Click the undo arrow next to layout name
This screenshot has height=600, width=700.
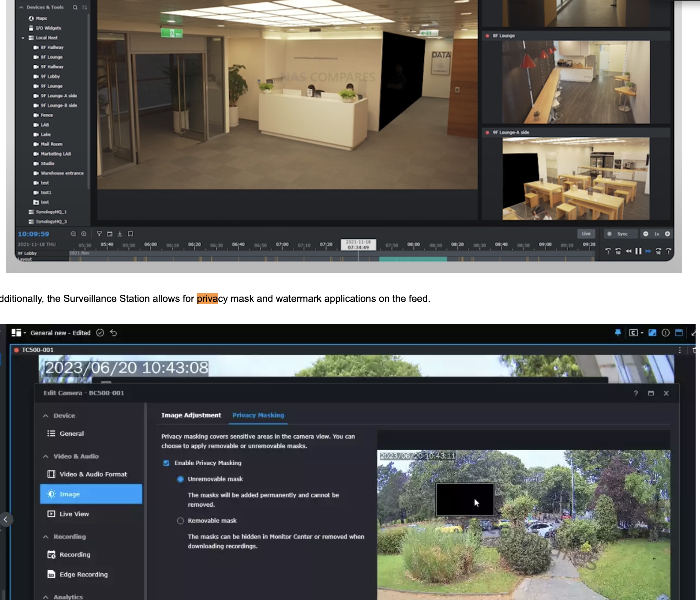(x=113, y=333)
